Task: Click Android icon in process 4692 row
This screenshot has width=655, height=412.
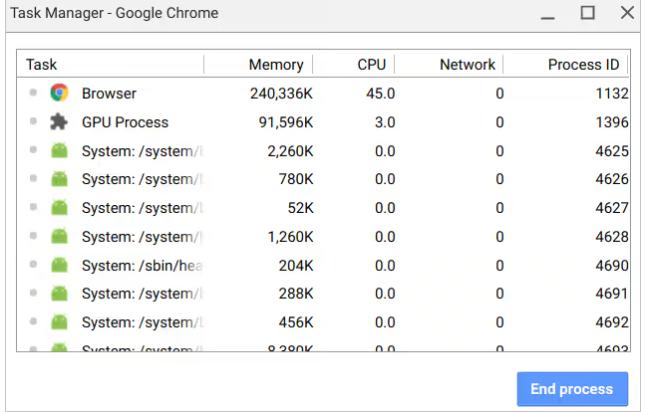Action: [x=59, y=322]
